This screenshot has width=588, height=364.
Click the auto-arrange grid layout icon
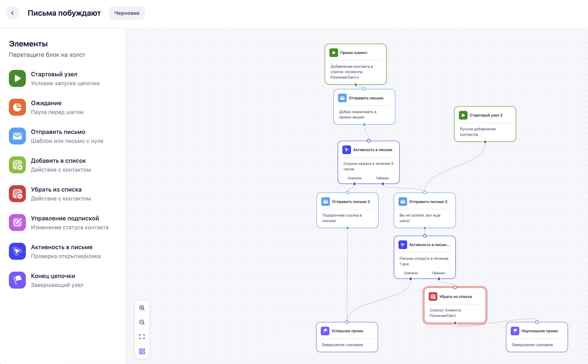pos(142,351)
